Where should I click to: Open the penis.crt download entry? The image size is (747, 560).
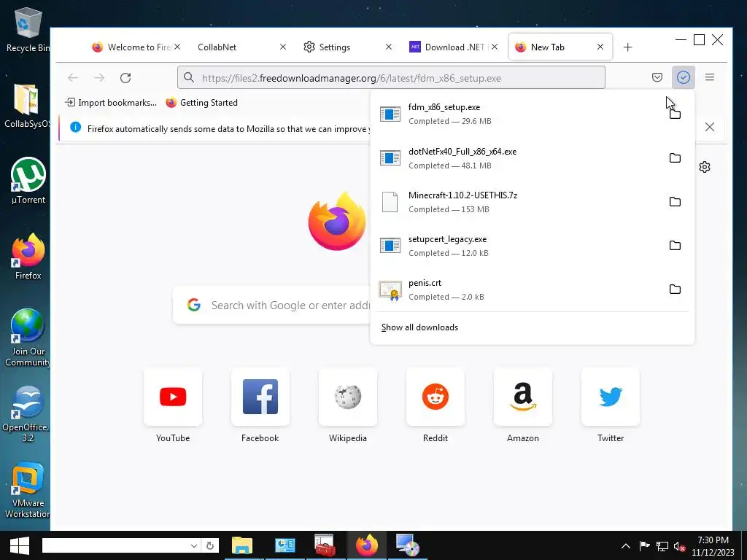519,289
